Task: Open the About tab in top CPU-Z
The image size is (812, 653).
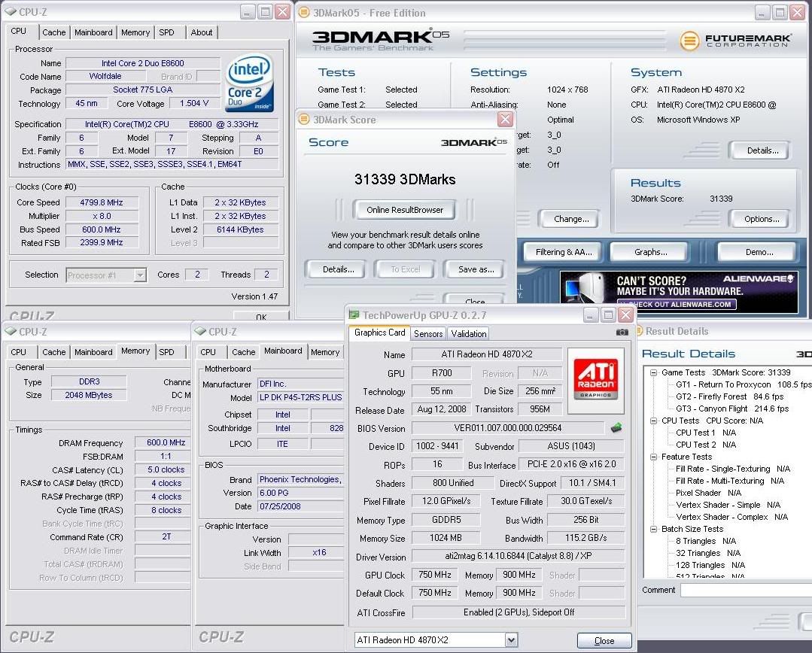Action: tap(202, 32)
